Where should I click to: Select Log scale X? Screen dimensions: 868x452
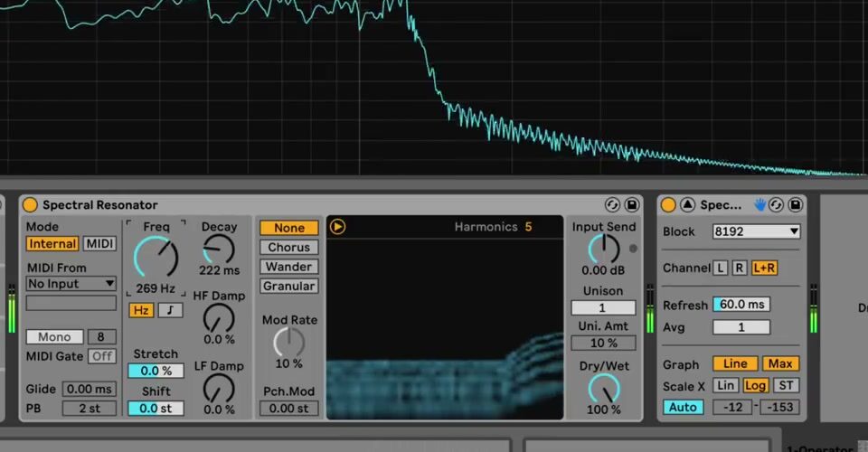(x=755, y=386)
